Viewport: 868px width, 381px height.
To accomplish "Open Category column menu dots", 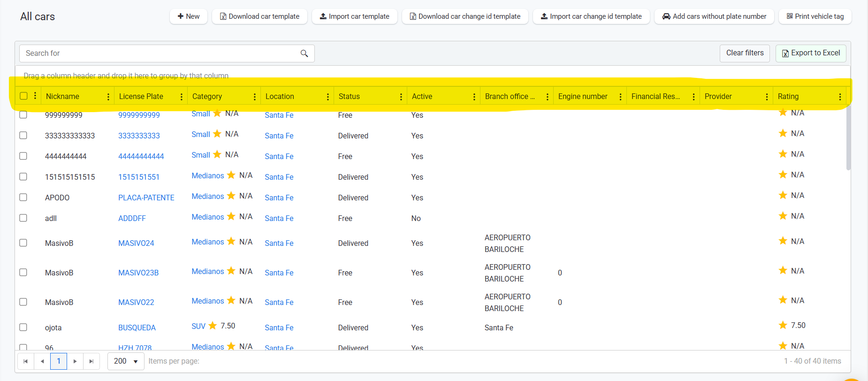I will click(x=255, y=97).
